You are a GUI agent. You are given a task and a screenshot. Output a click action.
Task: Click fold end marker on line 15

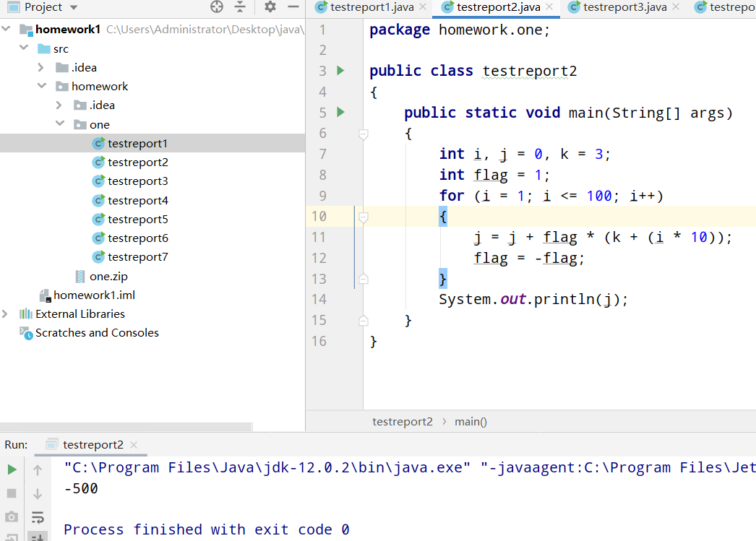(x=364, y=321)
